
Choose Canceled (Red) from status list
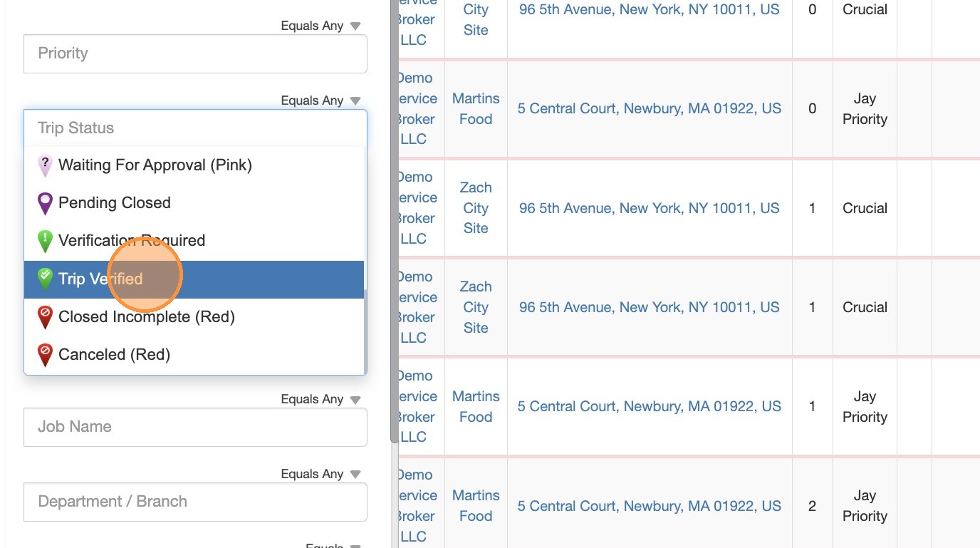tap(114, 355)
